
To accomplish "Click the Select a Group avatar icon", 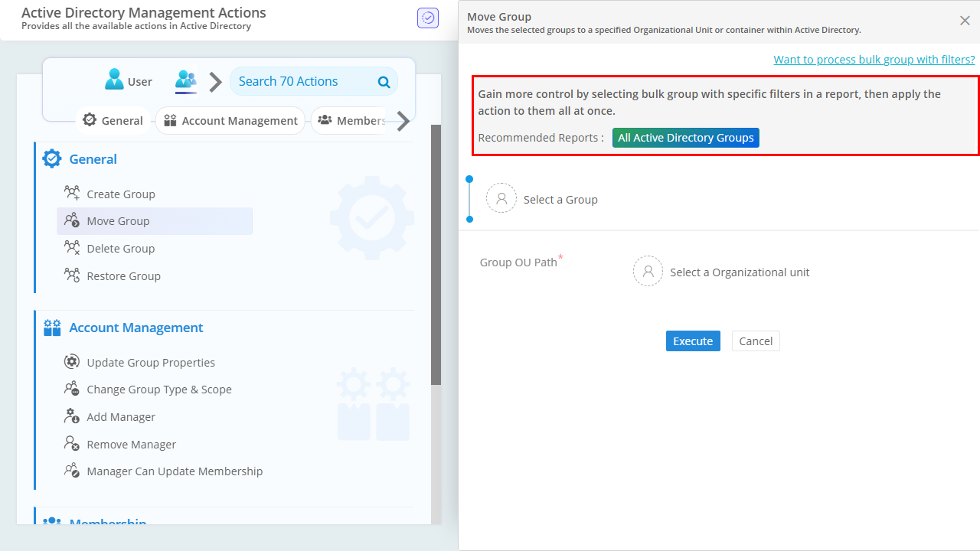I will coord(501,198).
